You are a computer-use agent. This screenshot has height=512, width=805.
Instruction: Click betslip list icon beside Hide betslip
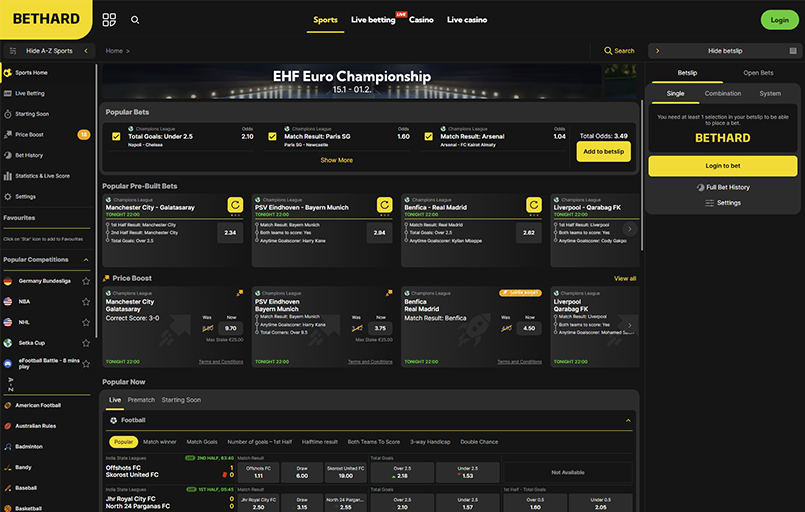(x=793, y=51)
